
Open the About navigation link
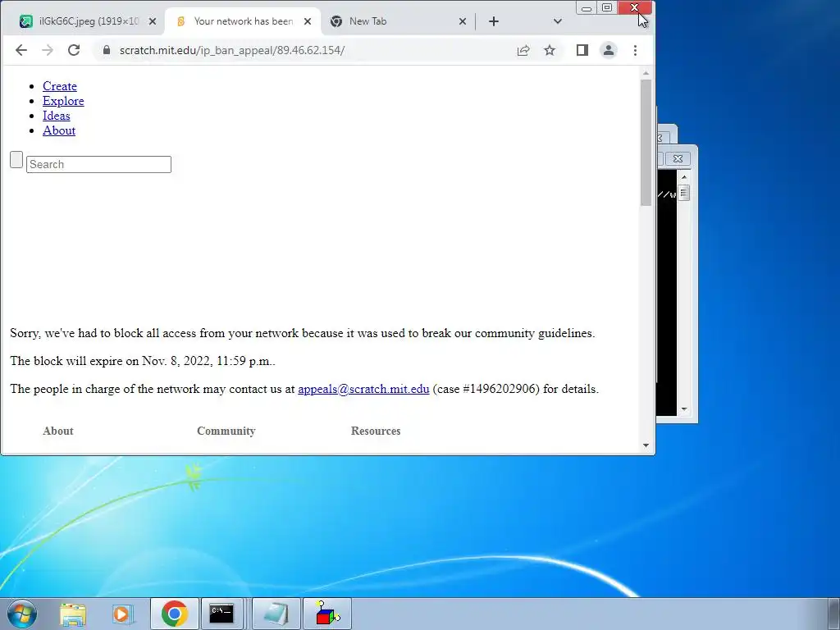tap(59, 130)
